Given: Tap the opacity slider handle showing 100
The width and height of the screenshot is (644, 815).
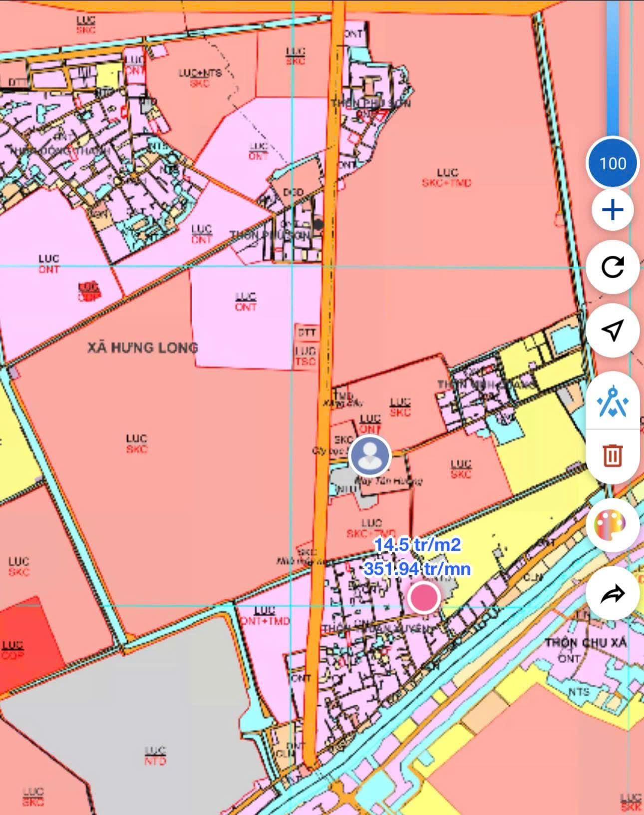Looking at the screenshot, I should pos(613,163).
